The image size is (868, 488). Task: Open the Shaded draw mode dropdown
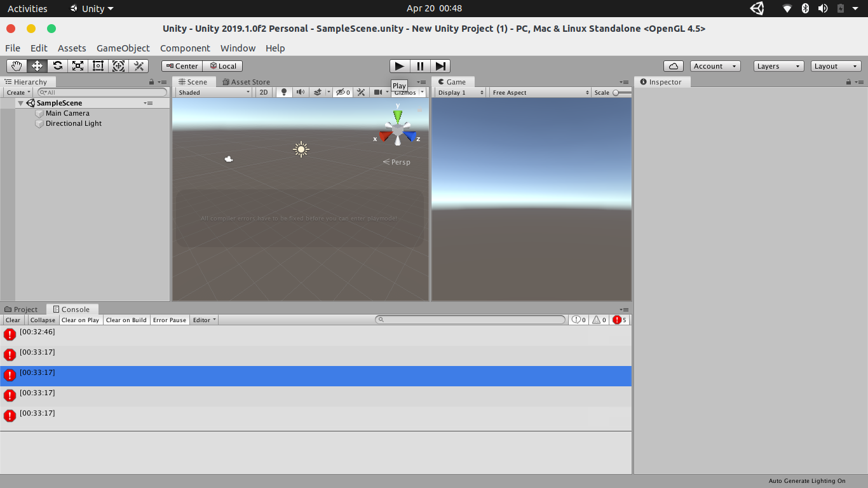click(214, 92)
